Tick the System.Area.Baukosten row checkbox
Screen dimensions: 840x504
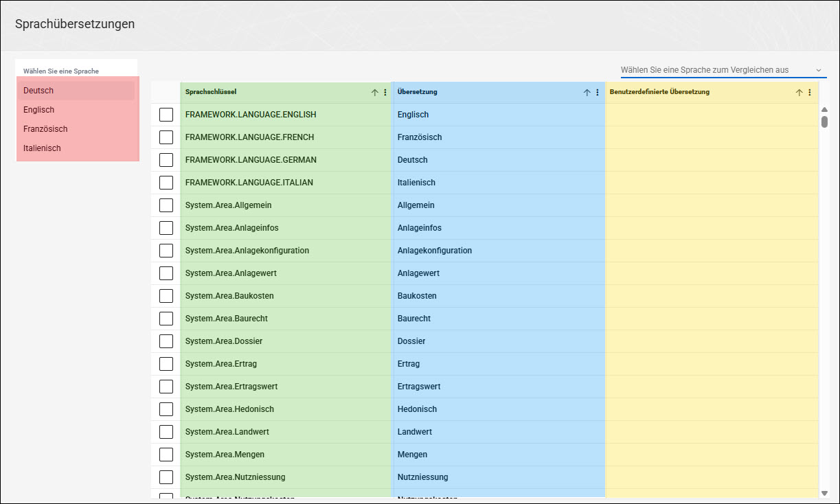point(166,296)
